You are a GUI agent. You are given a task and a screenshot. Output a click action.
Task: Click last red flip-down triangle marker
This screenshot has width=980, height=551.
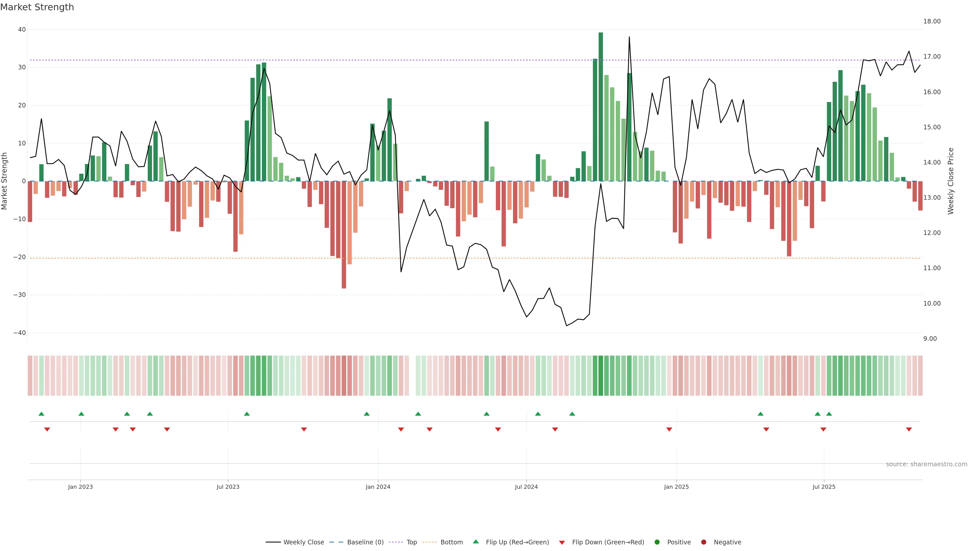click(909, 429)
